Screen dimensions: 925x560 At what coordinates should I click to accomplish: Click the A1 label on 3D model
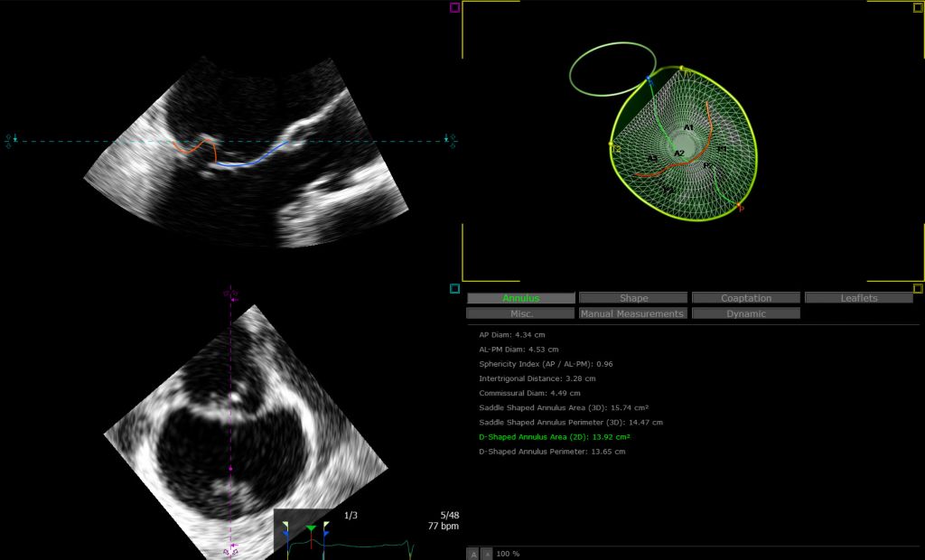688,127
